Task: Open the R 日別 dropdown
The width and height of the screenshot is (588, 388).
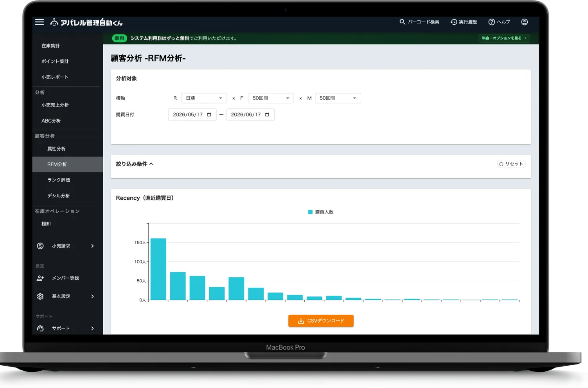Action: (204, 98)
